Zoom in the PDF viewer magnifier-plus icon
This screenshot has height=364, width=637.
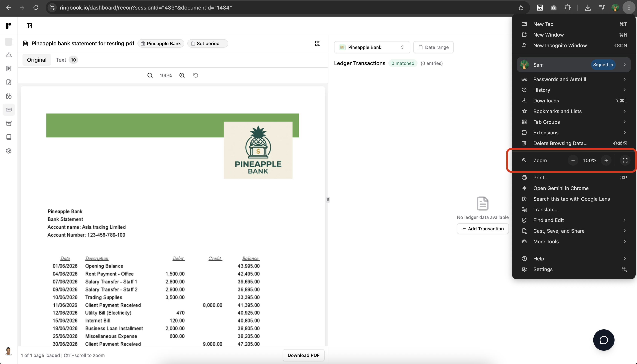(182, 76)
